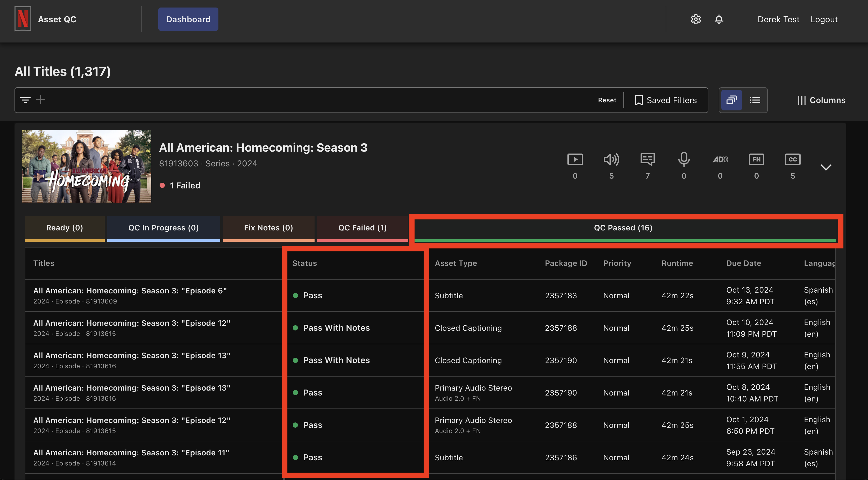
Task: Open the "Episode 6" Subtitle row title
Action: (x=130, y=291)
